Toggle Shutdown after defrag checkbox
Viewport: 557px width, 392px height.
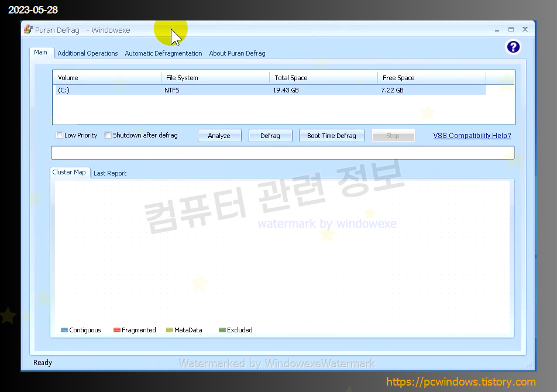tap(108, 135)
